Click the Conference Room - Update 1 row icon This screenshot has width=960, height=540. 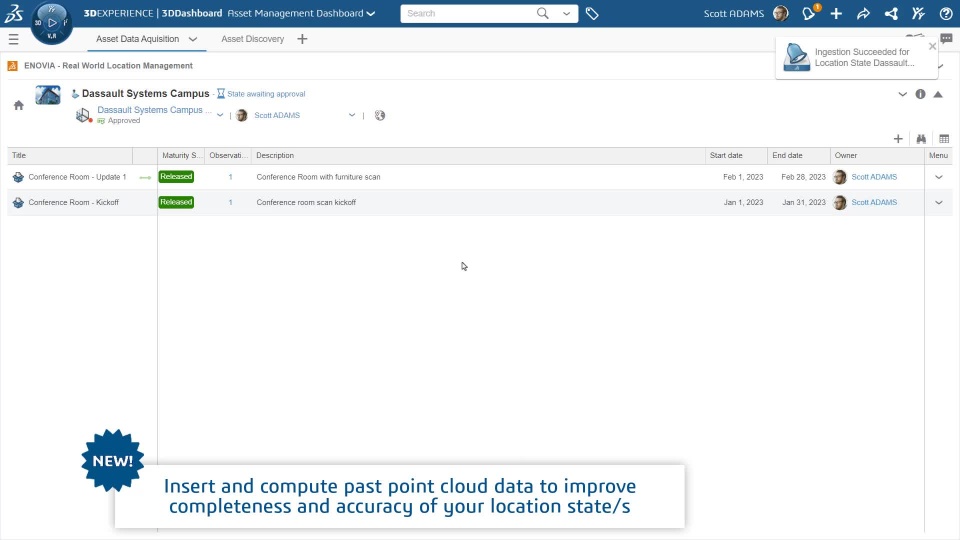click(x=18, y=177)
